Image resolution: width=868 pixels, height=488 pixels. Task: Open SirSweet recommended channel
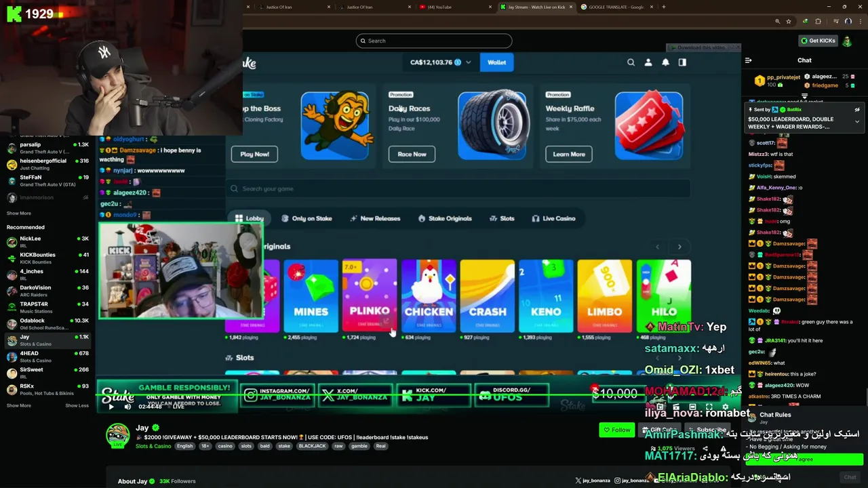(x=47, y=373)
